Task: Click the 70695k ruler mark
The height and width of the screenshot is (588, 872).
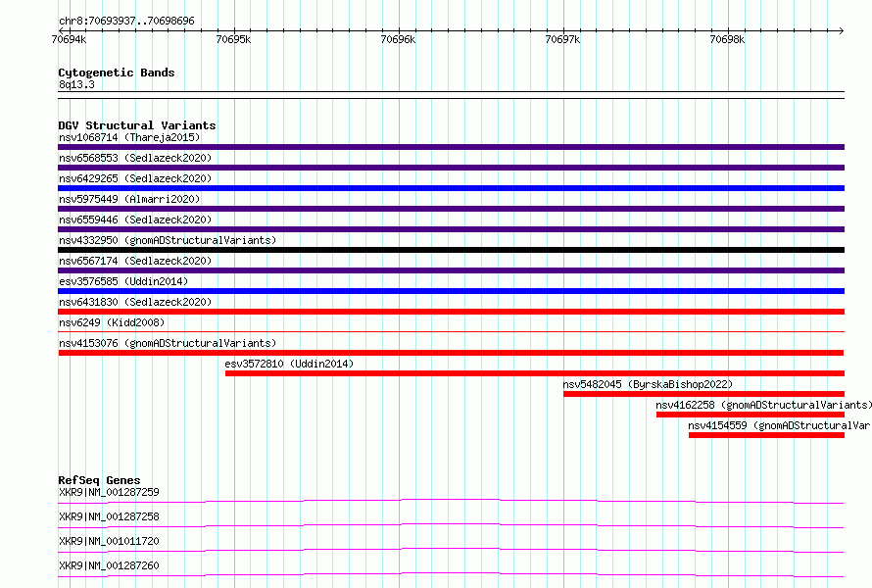Action: 233,39
